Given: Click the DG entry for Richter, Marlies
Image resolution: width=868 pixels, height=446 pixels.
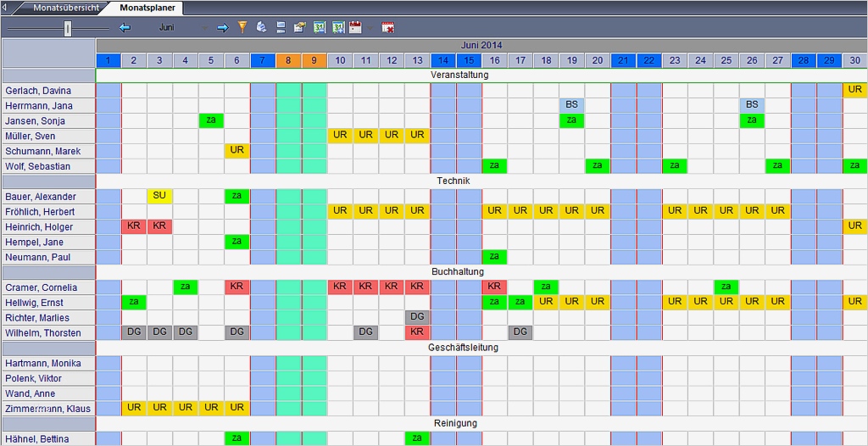Looking at the screenshot, I should click(x=417, y=317).
